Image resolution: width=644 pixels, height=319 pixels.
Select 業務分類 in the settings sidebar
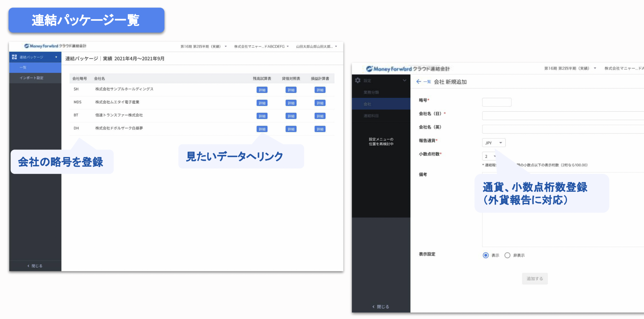click(x=381, y=92)
